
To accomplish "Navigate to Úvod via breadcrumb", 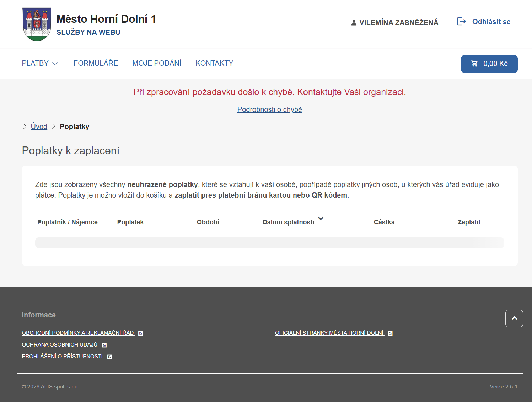I will [39, 126].
